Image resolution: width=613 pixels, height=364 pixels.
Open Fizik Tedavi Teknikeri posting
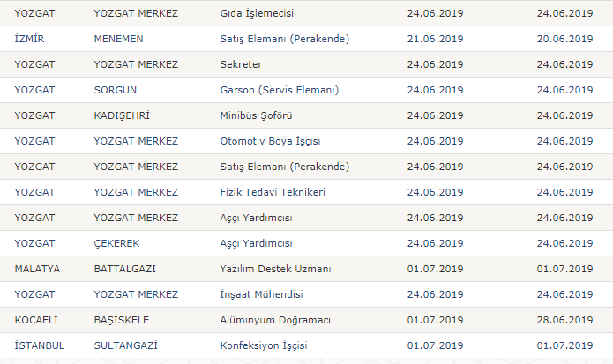(273, 192)
